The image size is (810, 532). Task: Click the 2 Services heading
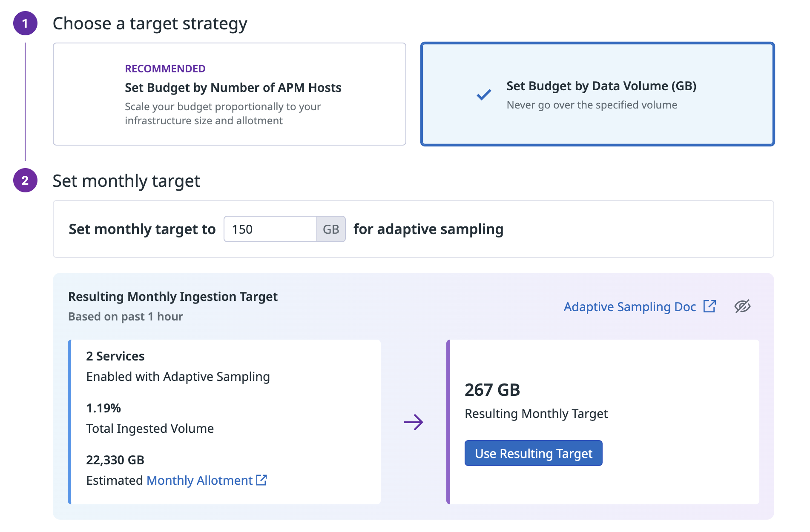(115, 356)
